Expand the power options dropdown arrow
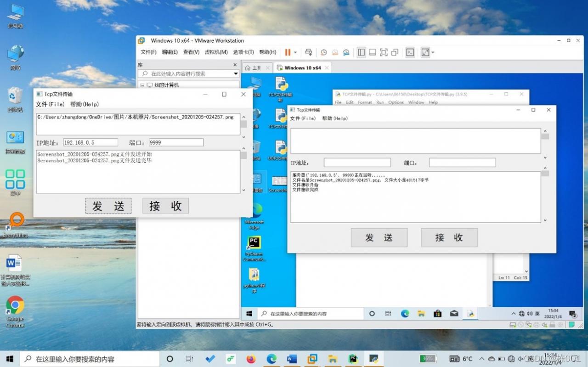588x367 pixels. (295, 52)
